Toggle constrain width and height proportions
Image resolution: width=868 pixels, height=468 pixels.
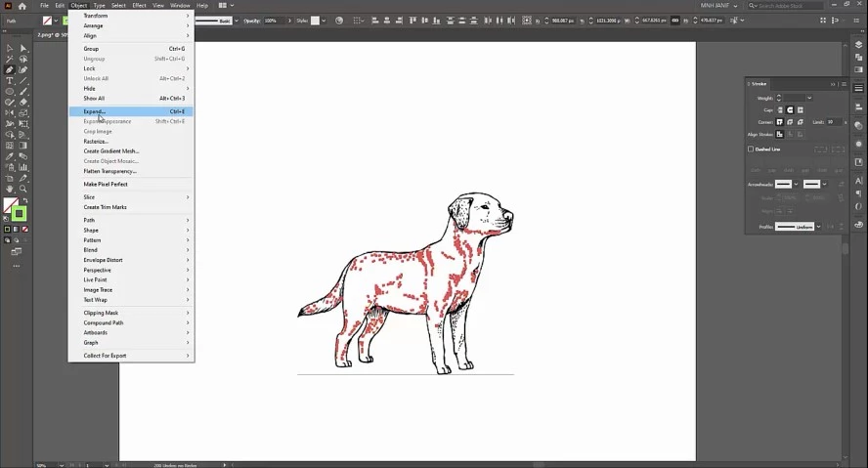click(x=674, y=21)
